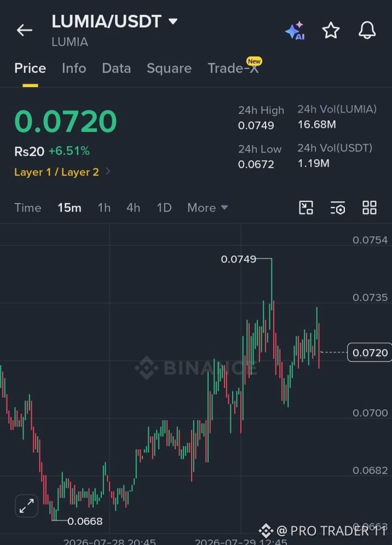Open Layer 1 / Layer 2 category chevron
The image size is (392, 545).
tap(108, 172)
